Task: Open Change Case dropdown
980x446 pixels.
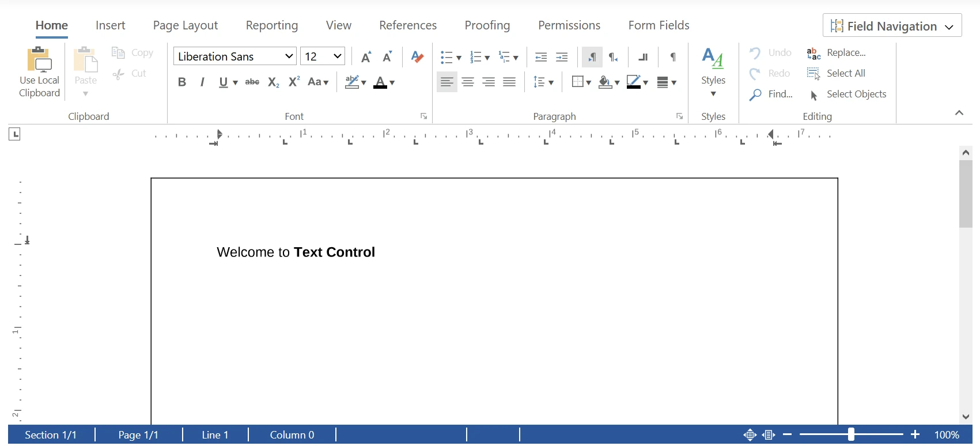Action: (x=318, y=82)
